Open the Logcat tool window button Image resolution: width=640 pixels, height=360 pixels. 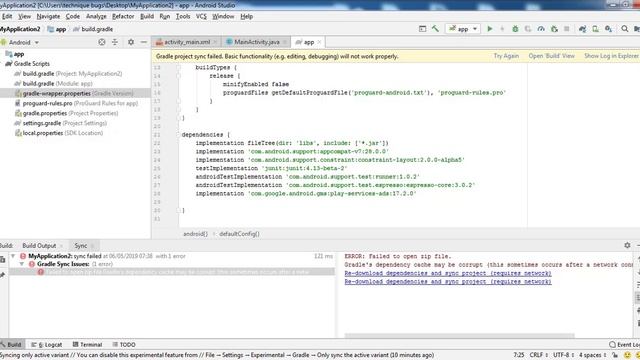click(47, 344)
